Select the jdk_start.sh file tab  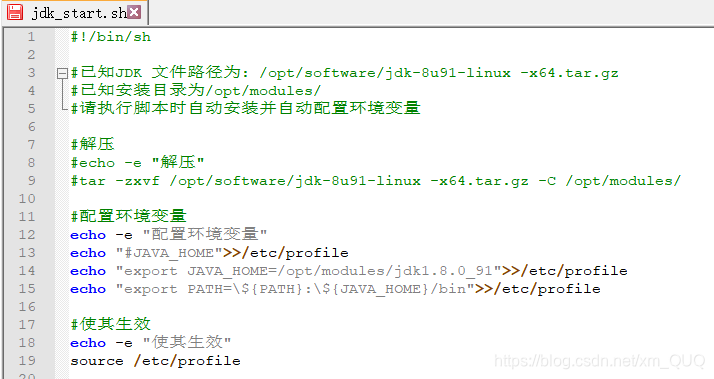[74, 12]
